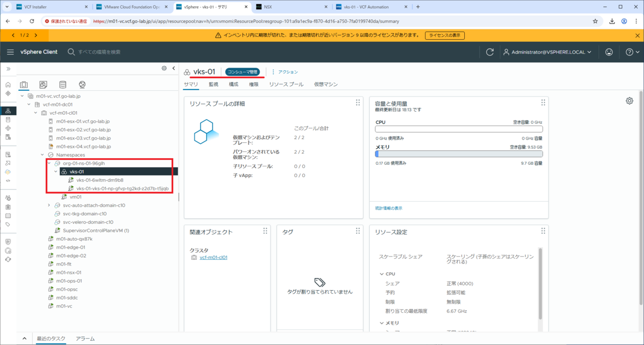Click the vSphere hamburger menu icon
The height and width of the screenshot is (345, 644).
point(10,52)
